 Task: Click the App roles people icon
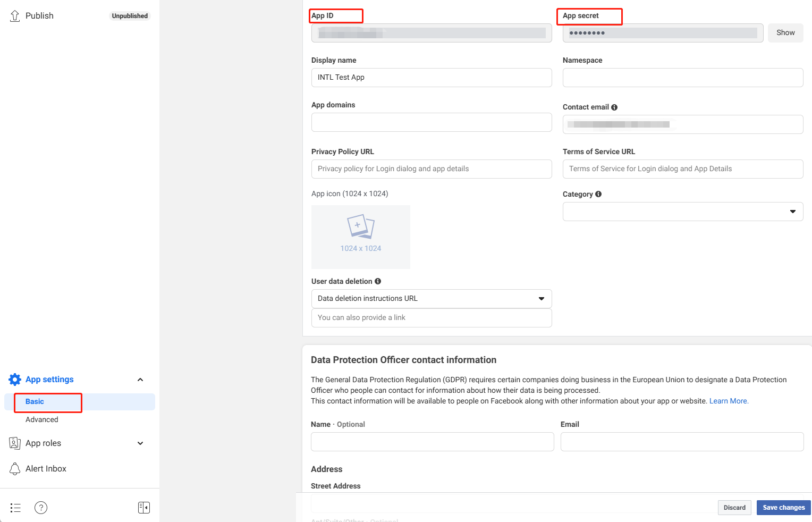click(x=15, y=443)
